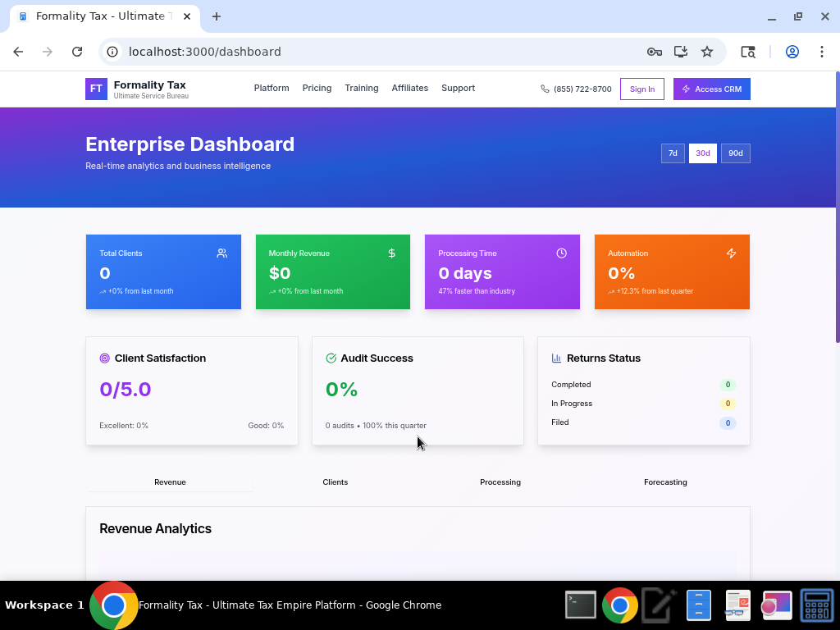Select the 30d time range
The height and width of the screenshot is (630, 840).
702,153
